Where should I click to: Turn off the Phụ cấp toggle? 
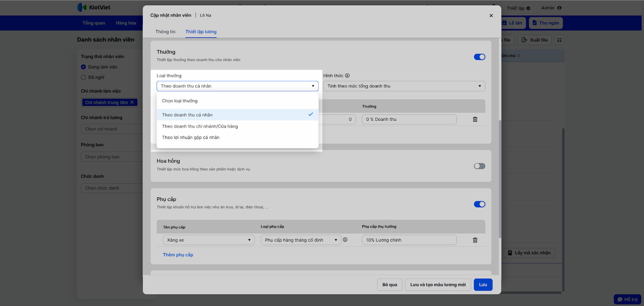479,205
